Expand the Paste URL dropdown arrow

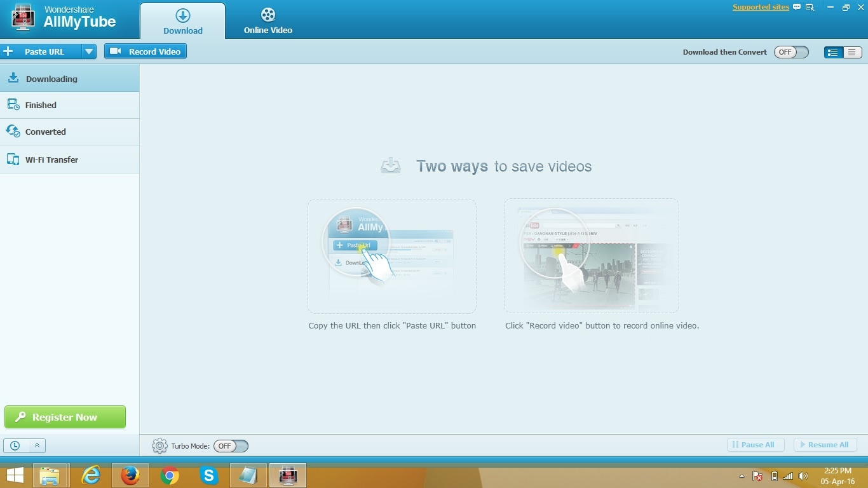tap(89, 51)
